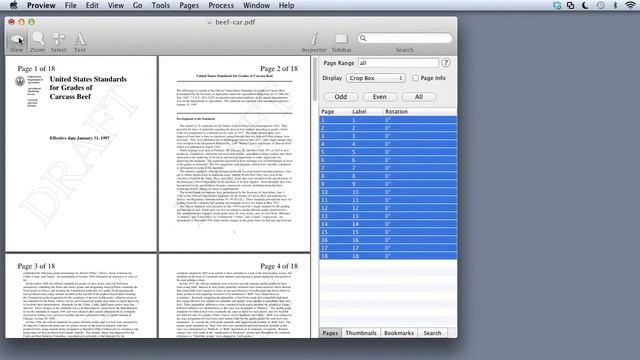
Task: Open the Inspector panel
Action: coord(314,42)
